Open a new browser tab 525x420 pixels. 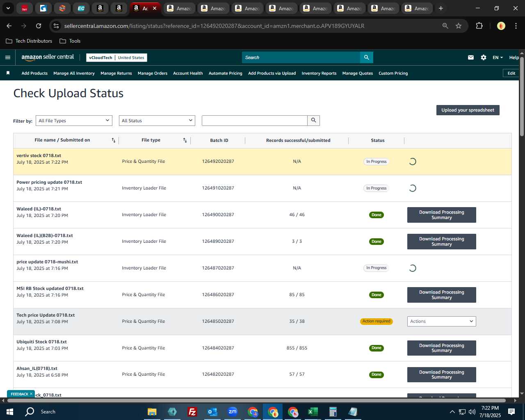441,8
